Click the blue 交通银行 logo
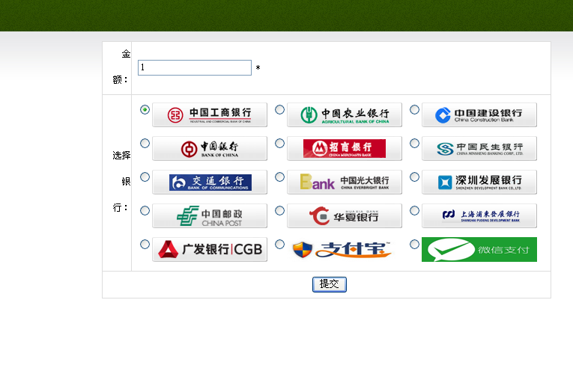The image size is (573, 392). [x=210, y=182]
